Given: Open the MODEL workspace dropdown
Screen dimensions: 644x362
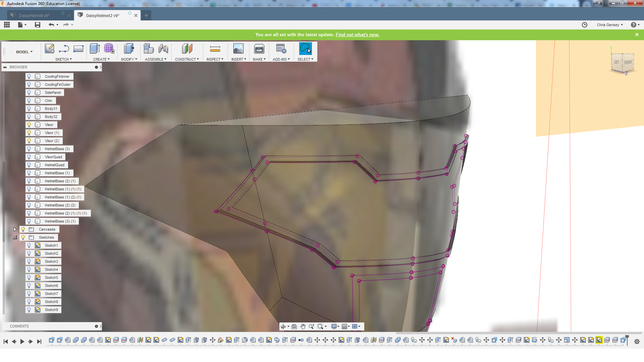Looking at the screenshot, I should point(24,52).
